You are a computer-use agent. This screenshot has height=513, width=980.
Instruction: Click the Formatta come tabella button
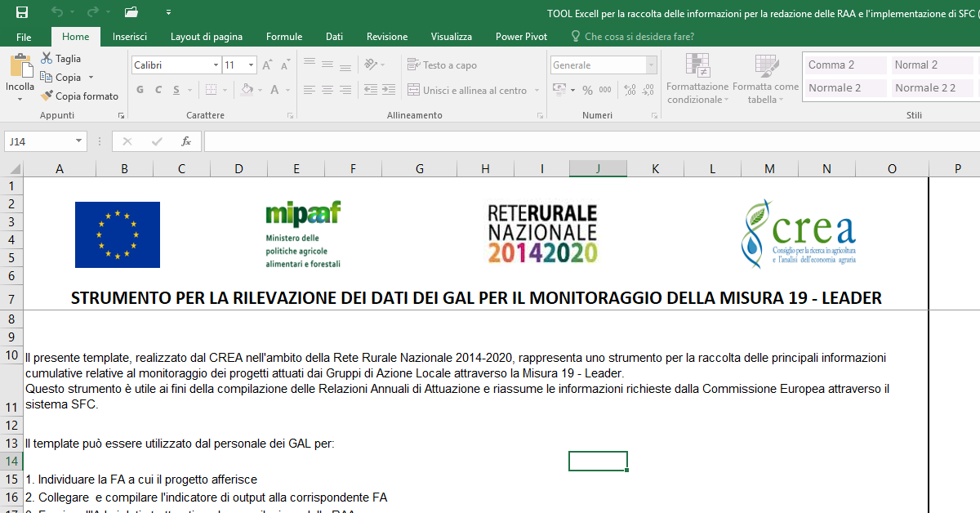tap(765, 80)
